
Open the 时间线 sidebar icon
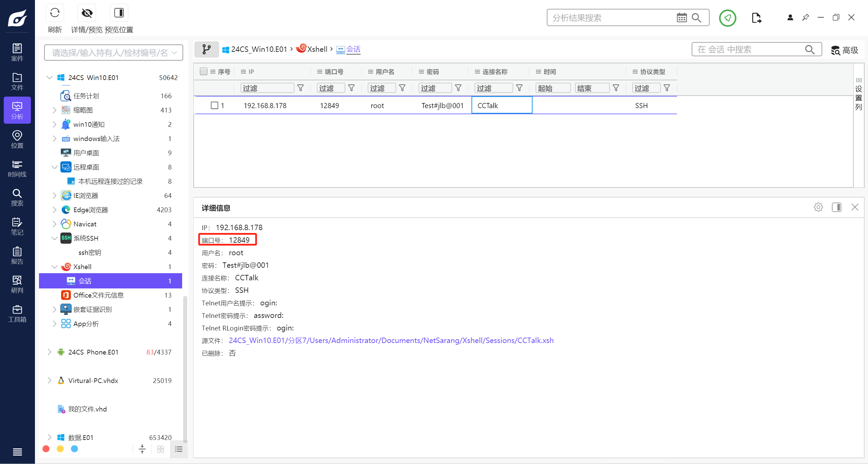(x=17, y=168)
